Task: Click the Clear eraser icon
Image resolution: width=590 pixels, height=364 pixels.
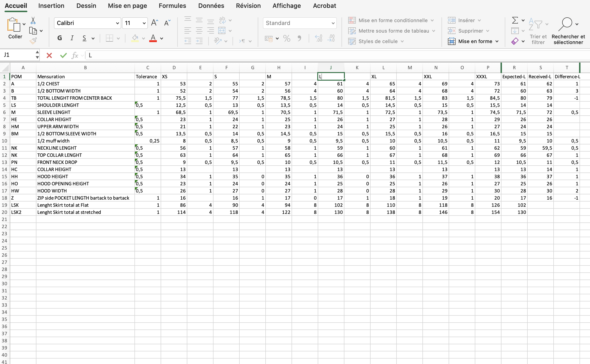Action: 515,41
